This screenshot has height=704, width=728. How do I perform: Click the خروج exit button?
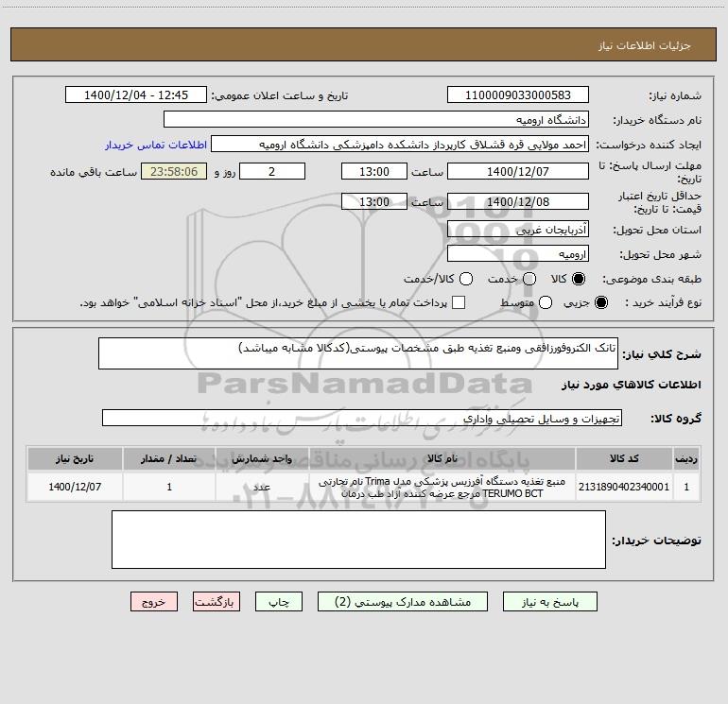[x=154, y=602]
